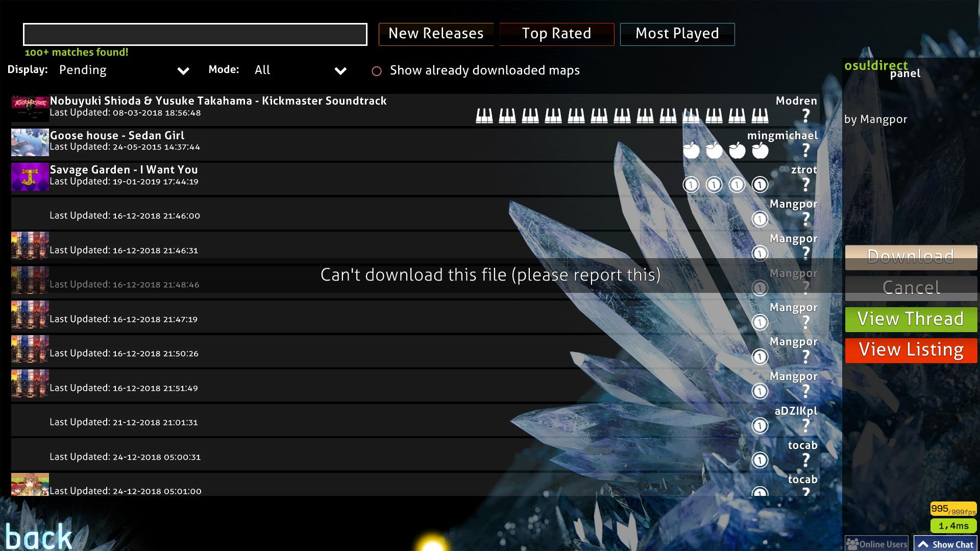Select an apple catch difficulty icon on Sedan Girl
The height and width of the screenshot is (551, 980).
692,151
